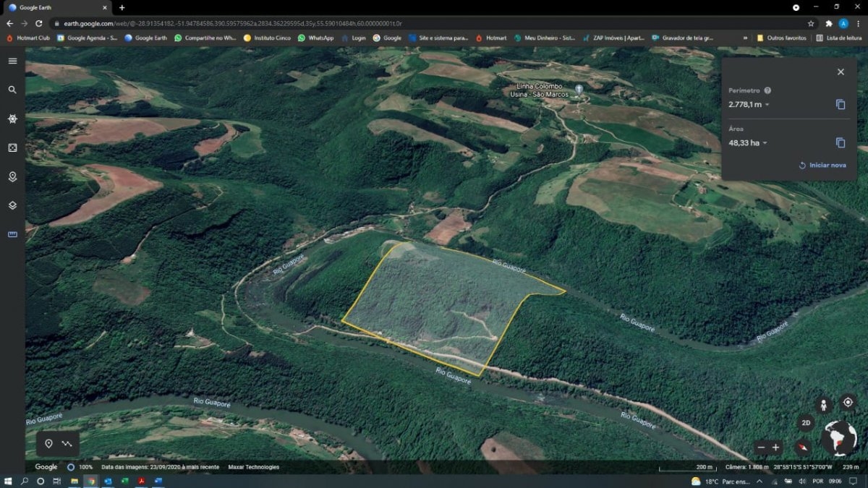The width and height of the screenshot is (868, 488).
Task: Copy the Área value to clipboard
Action: tap(841, 143)
